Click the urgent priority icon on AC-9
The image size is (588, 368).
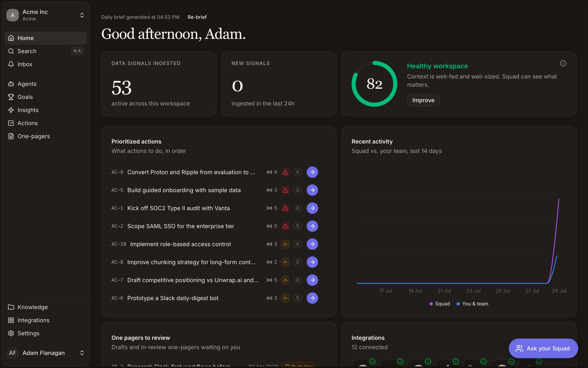[285, 172]
